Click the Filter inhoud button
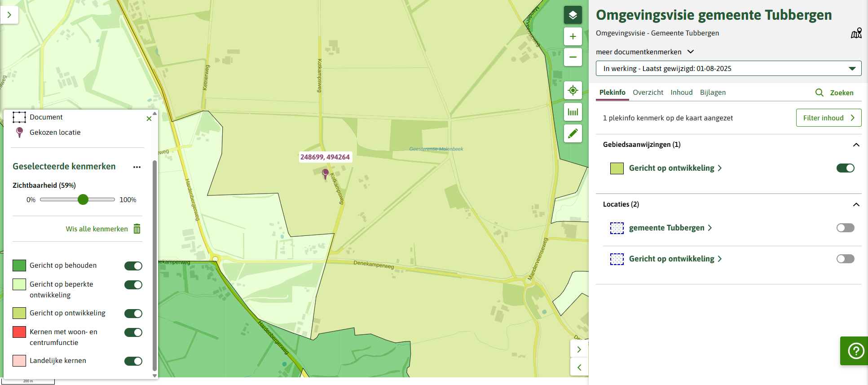Viewport: 868px width, 385px height. (x=828, y=118)
